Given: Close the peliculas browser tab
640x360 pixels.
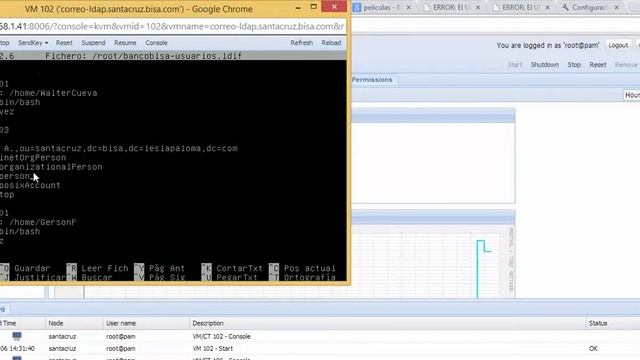Looking at the screenshot, I should point(409,7).
